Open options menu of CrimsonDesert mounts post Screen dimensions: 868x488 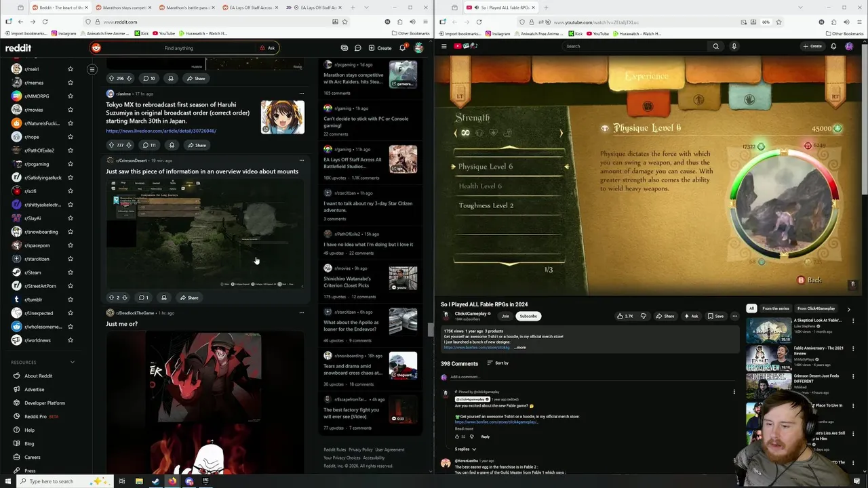point(301,161)
